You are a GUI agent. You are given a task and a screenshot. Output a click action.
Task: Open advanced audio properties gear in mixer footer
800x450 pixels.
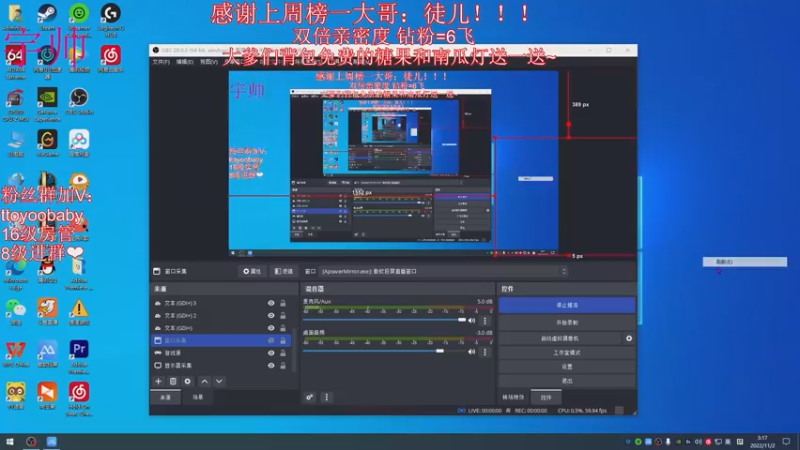tap(310, 397)
